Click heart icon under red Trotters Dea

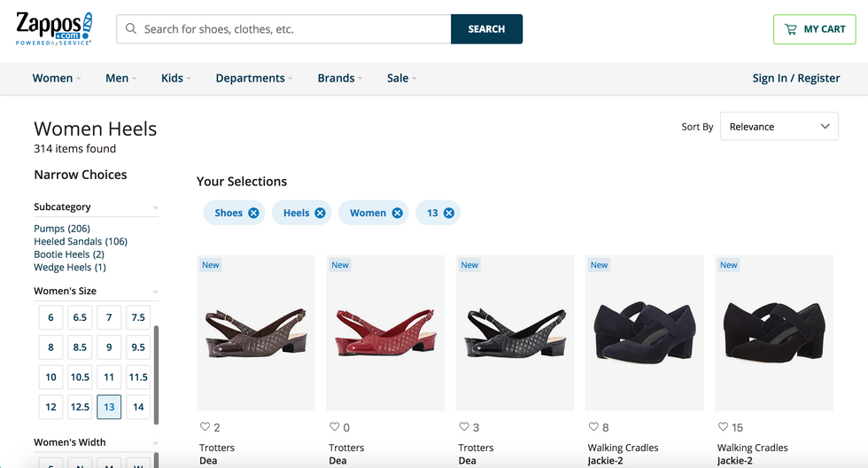tap(335, 427)
